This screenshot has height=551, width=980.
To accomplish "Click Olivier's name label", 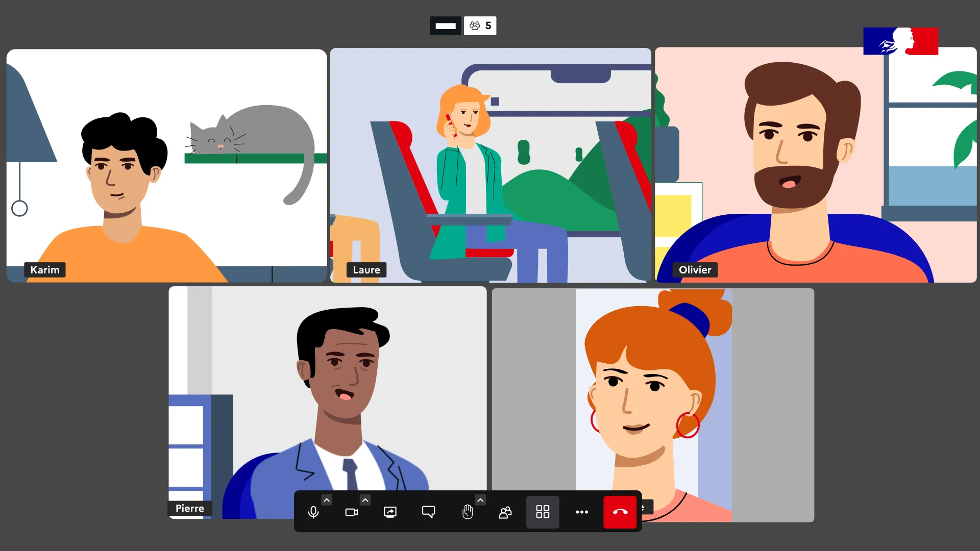I will point(695,270).
